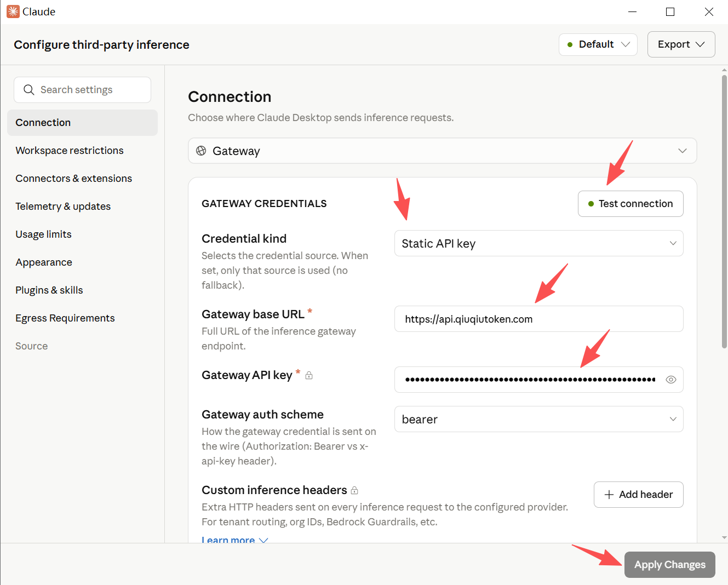Screen dimensions: 728x585
Task: Open the Default profile dropdown
Action: point(598,44)
